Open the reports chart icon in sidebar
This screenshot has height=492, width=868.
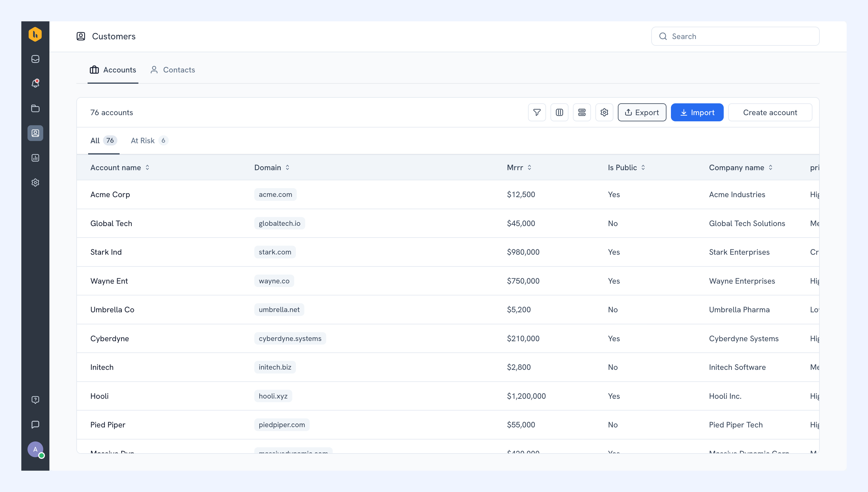pyautogui.click(x=35, y=158)
